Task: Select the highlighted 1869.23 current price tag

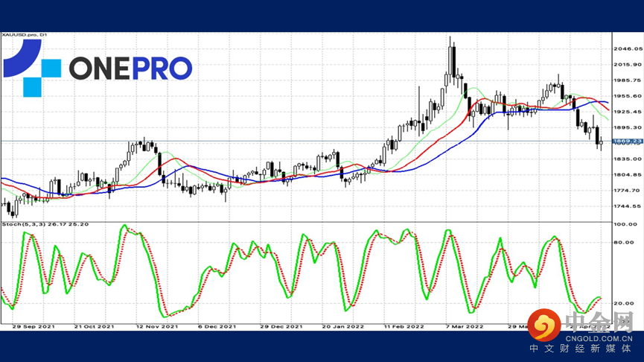Action: [628, 142]
